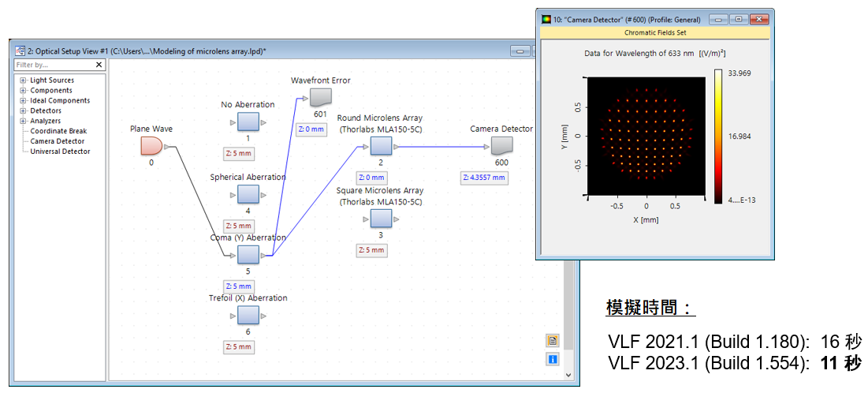This screenshot has height=393, width=868.
Task: Click the orange document icon in setup view
Action: pyautogui.click(x=553, y=340)
